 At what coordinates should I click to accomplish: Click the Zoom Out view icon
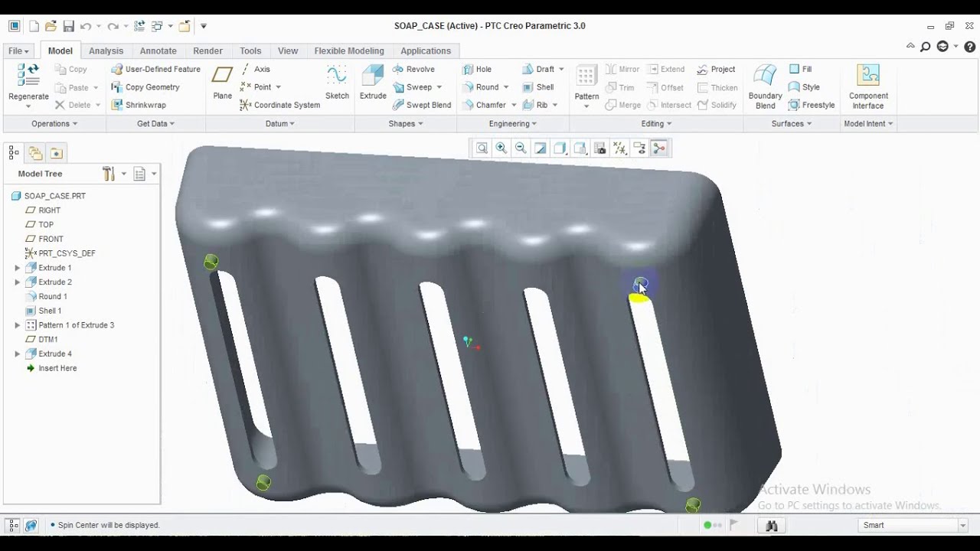click(521, 148)
